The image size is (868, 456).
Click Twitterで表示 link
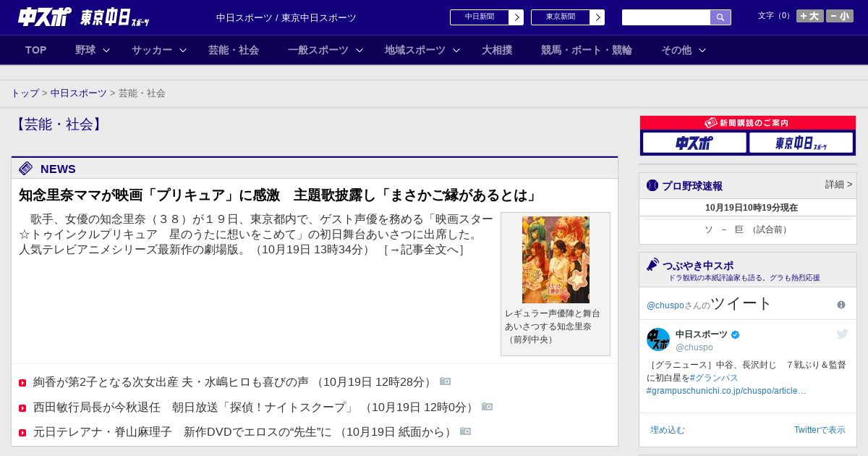[x=820, y=430]
